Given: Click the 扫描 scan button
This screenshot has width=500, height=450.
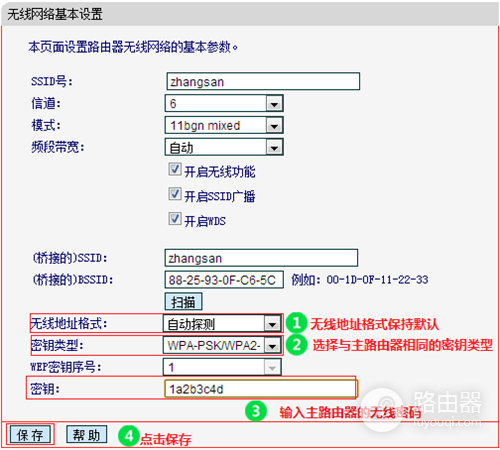Looking at the screenshot, I should pyautogui.click(x=183, y=302).
